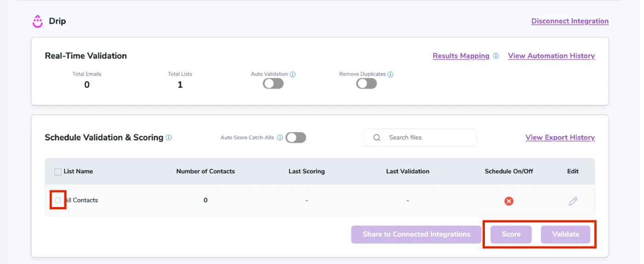Click the Drip logo icon
The width and height of the screenshot is (644, 264).
(x=37, y=21)
